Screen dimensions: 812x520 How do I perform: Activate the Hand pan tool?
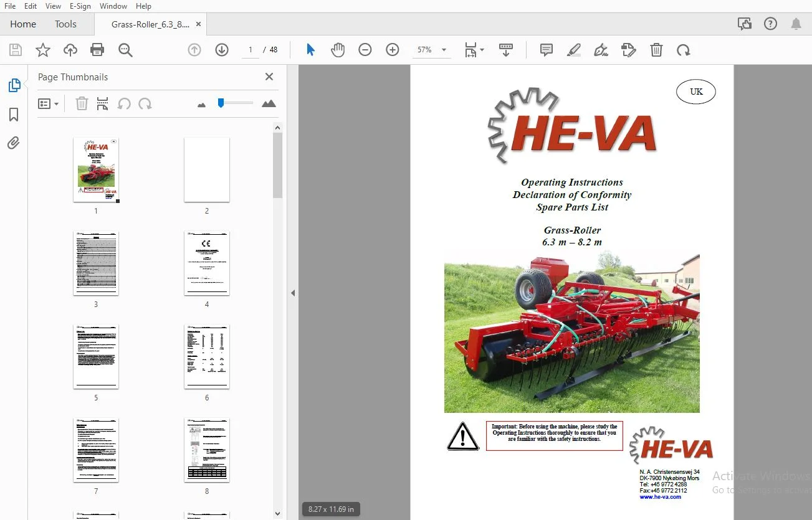(x=338, y=50)
